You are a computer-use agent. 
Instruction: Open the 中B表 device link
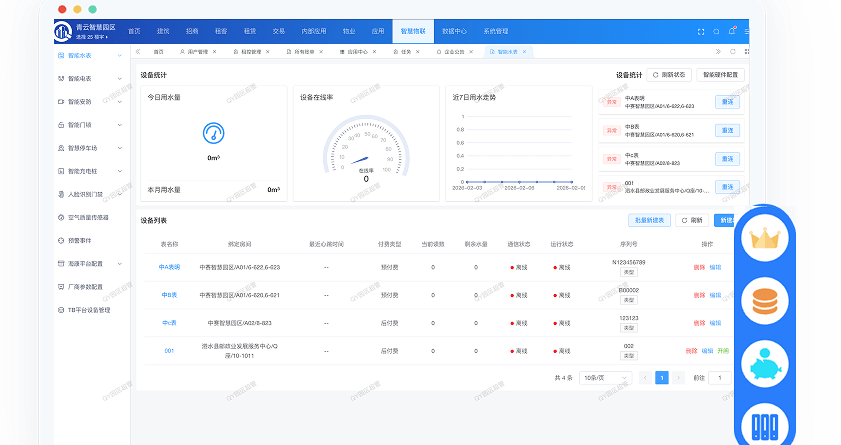169,295
